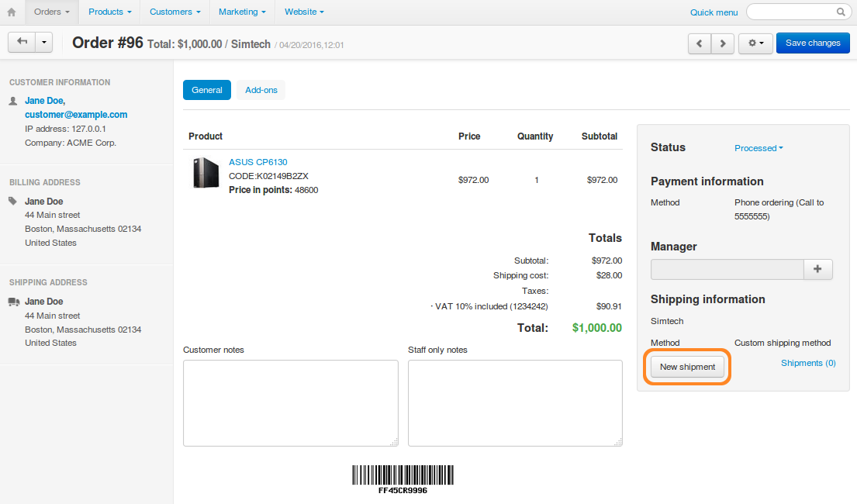Click into the Customer notes text area

pyautogui.click(x=291, y=403)
